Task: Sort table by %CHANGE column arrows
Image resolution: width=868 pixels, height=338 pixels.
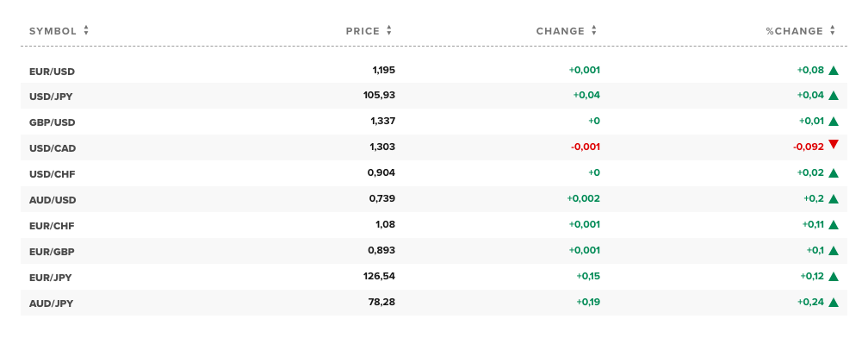Action: (833, 31)
